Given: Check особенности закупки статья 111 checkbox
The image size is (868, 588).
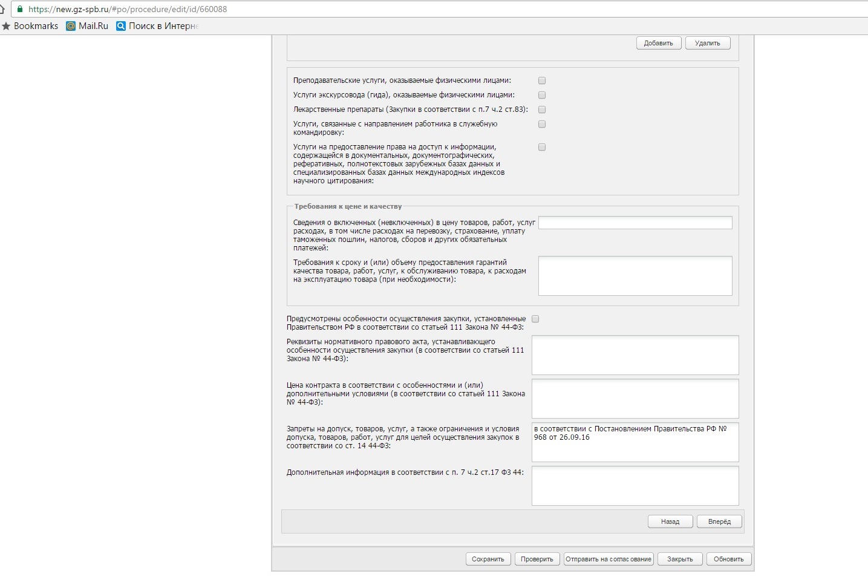Looking at the screenshot, I should (535, 319).
